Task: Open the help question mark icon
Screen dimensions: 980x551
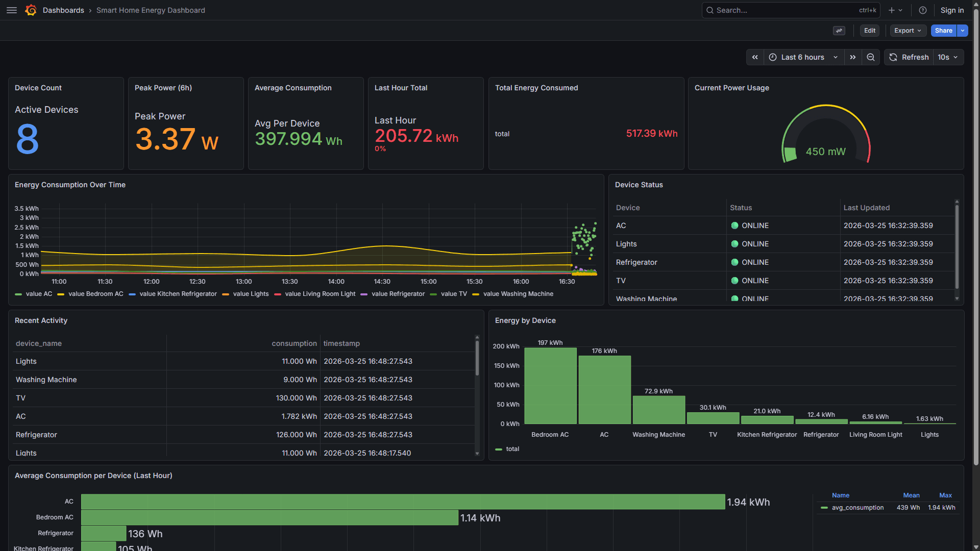Action: tap(922, 10)
